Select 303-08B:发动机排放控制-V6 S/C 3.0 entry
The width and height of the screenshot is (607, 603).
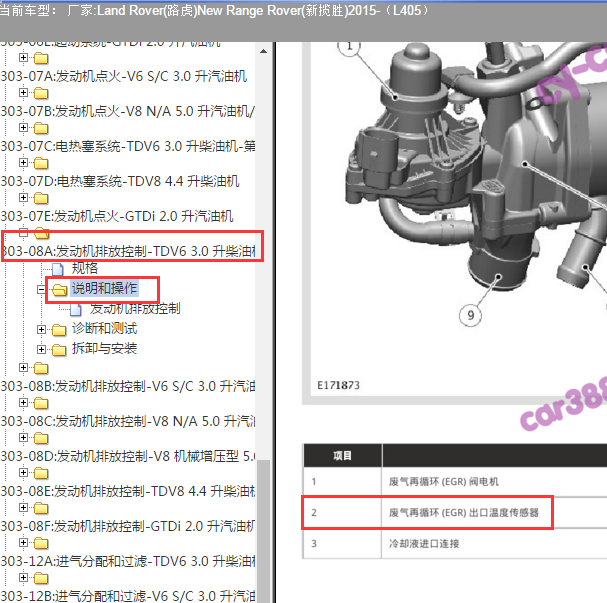coord(127,386)
